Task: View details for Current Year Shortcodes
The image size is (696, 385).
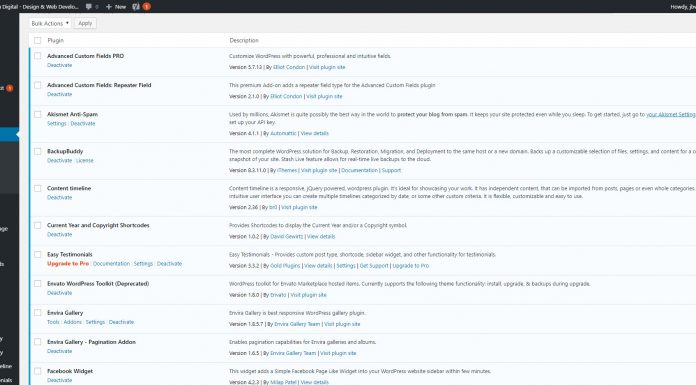Action: click(x=321, y=237)
